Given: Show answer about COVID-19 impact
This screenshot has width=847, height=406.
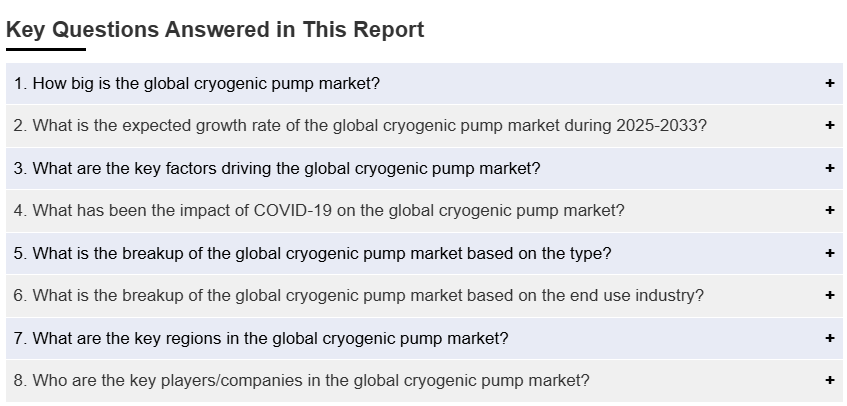Looking at the screenshot, I should [319, 211].
